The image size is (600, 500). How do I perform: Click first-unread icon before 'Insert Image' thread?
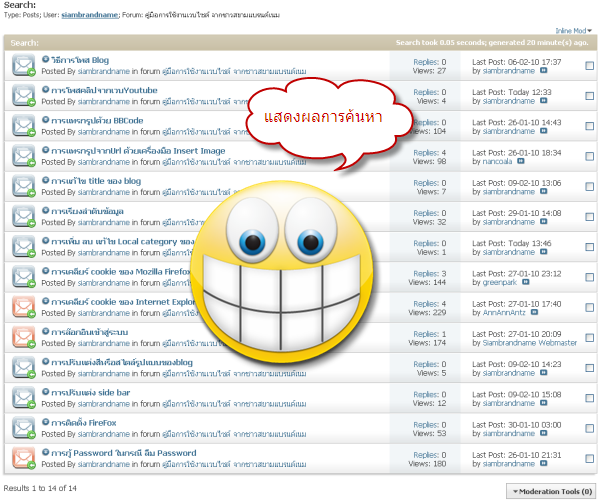[x=46, y=150]
